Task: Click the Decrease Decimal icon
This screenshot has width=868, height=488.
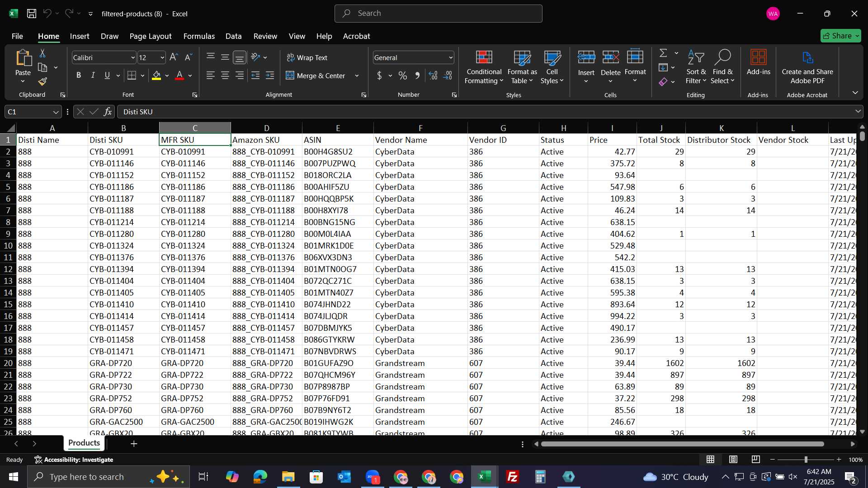Action: point(448,75)
